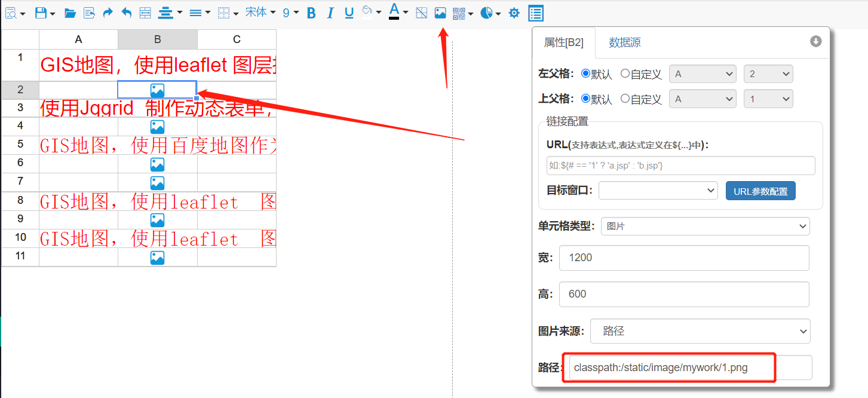The image size is (868, 398).
Task: Open the 目标窗口 dropdown
Action: click(658, 190)
